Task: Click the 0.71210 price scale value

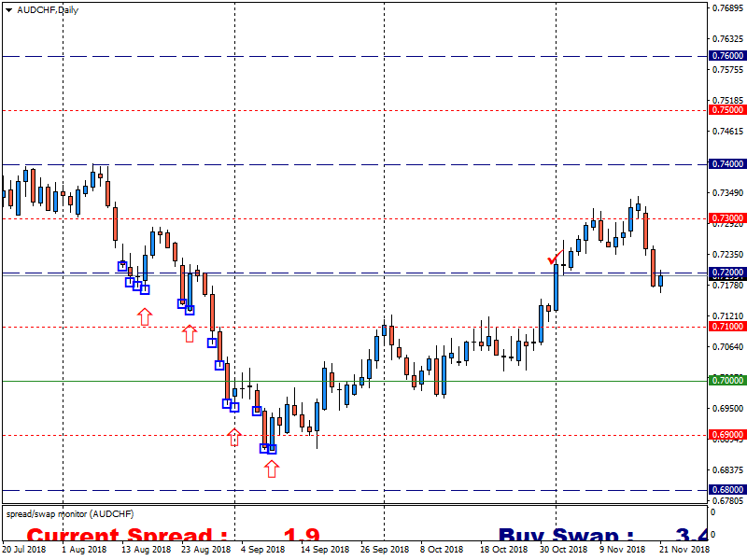Action: [728, 316]
